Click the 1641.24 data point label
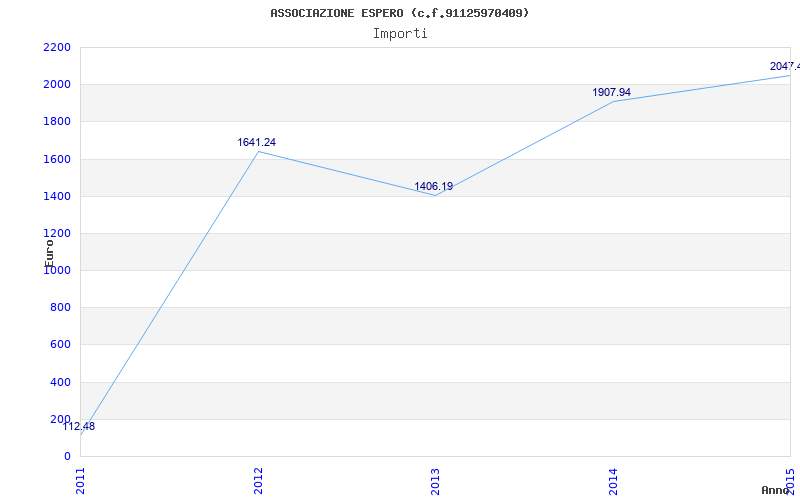Screen dimensions: 800x500 pyautogui.click(x=257, y=142)
